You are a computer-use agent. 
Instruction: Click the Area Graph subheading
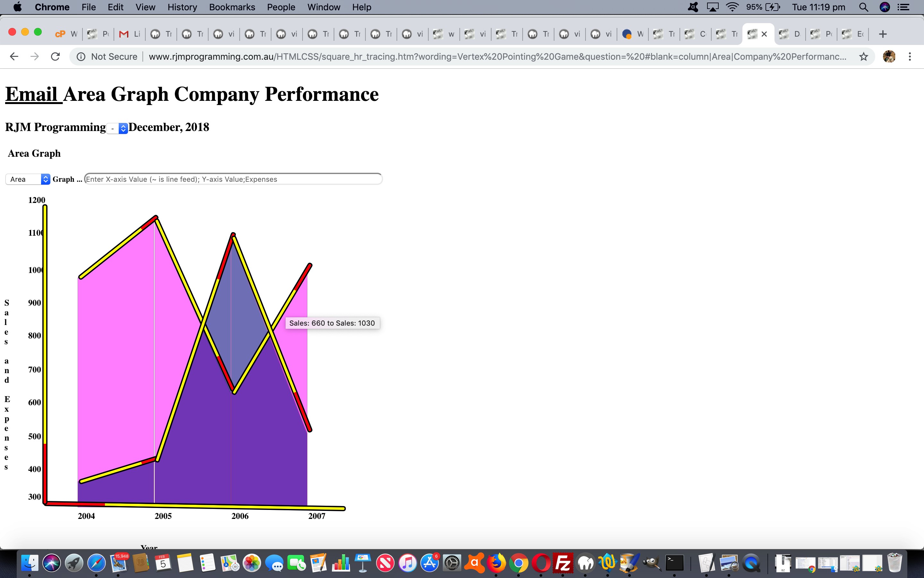tap(34, 153)
